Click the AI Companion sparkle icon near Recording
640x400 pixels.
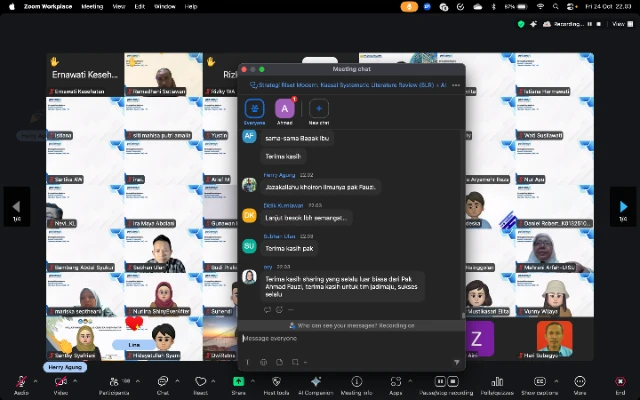[533, 24]
